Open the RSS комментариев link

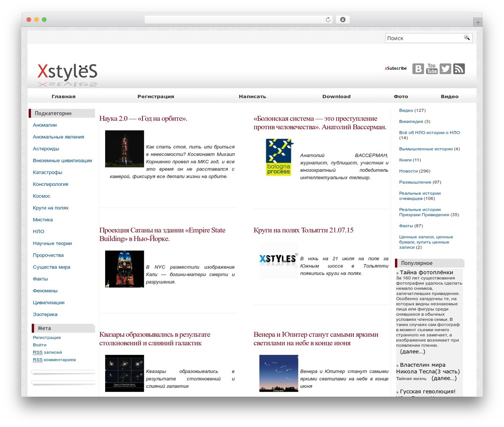click(54, 360)
